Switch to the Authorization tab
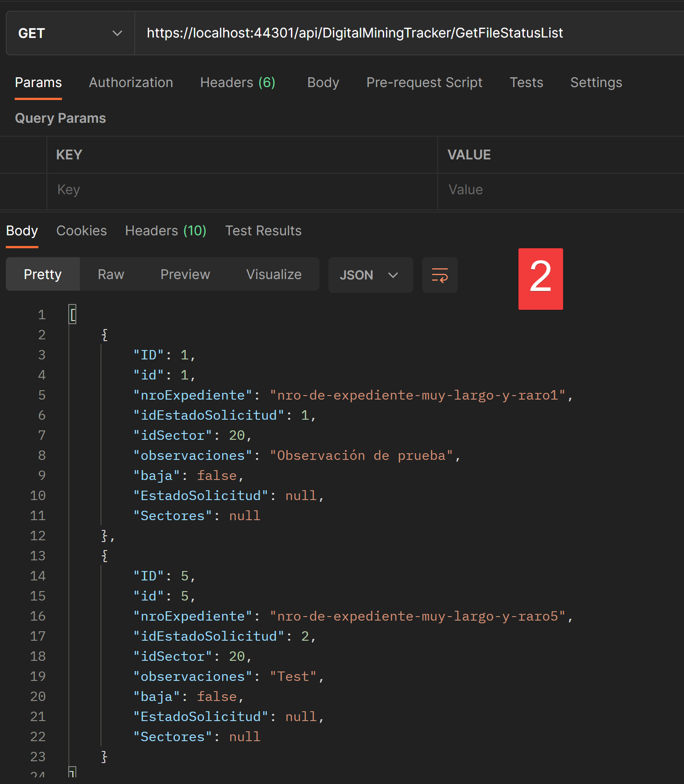The height and width of the screenshot is (784, 684). (131, 83)
